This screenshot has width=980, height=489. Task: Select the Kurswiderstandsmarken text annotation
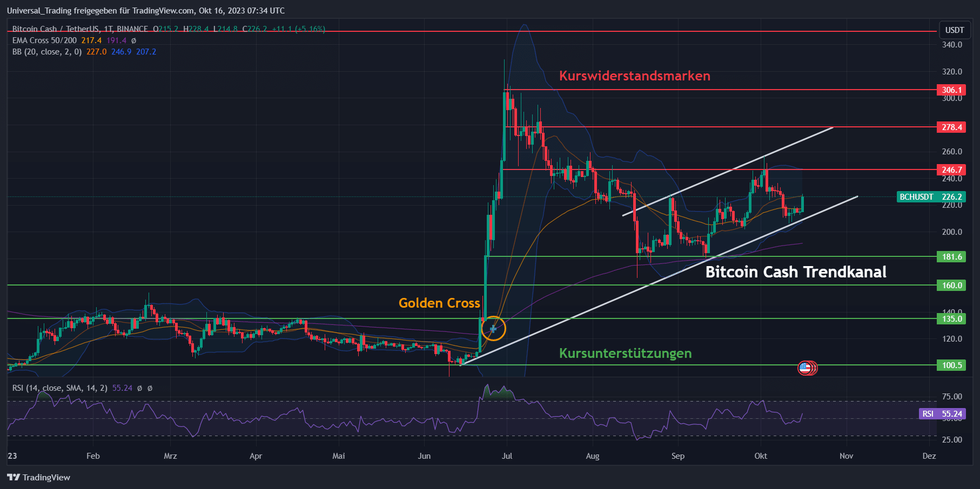coord(635,76)
